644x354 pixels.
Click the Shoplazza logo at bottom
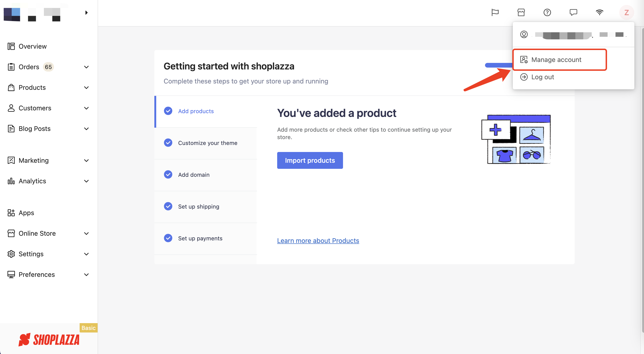pyautogui.click(x=49, y=340)
